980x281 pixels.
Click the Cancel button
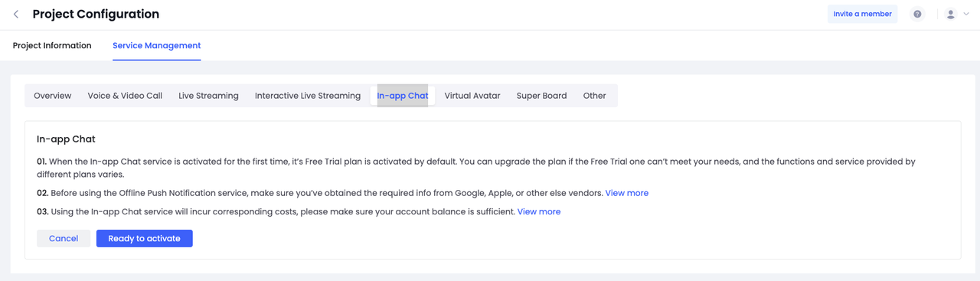[x=64, y=238]
